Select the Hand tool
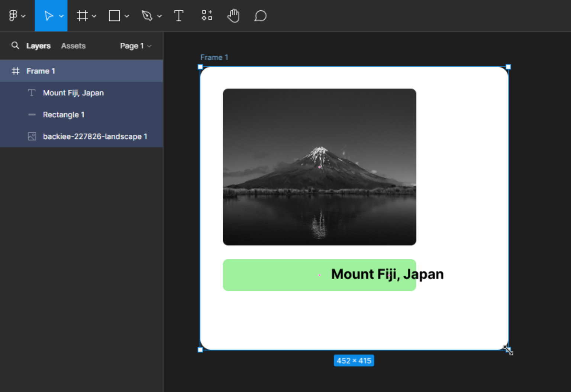The width and height of the screenshot is (571, 392). point(233,16)
